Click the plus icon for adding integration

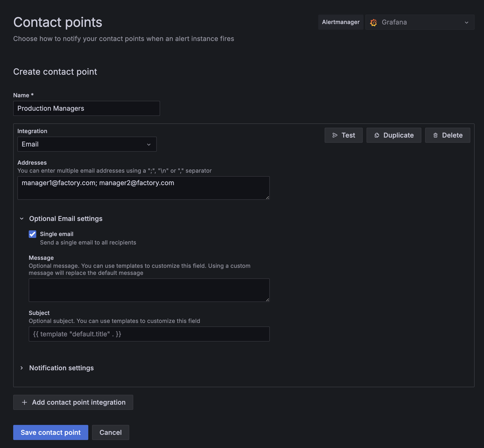(x=24, y=403)
